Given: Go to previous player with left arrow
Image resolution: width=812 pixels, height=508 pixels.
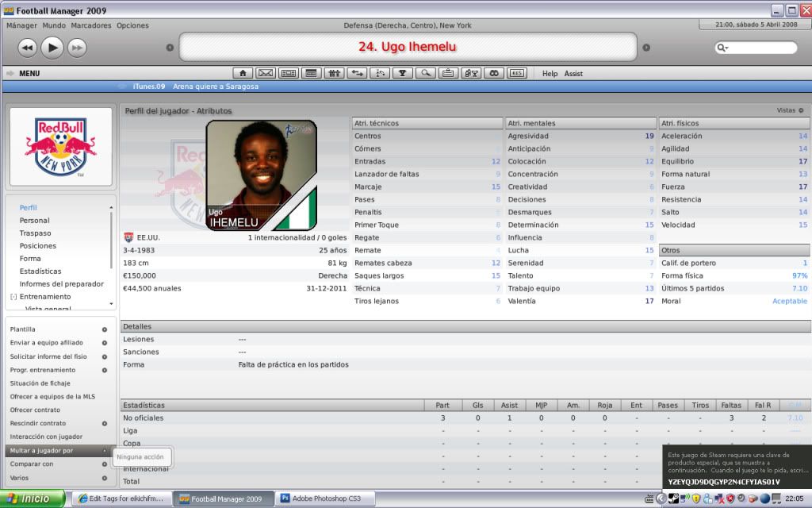Looking at the screenshot, I should 170,48.
